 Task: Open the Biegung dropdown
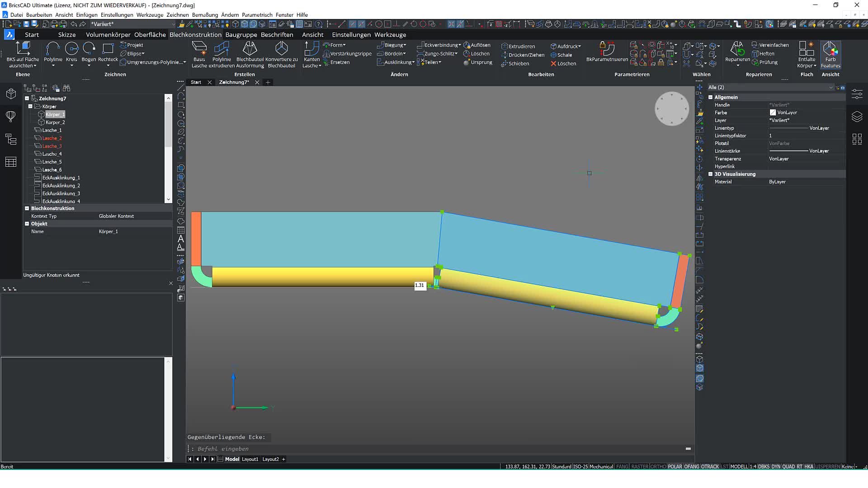(392, 45)
